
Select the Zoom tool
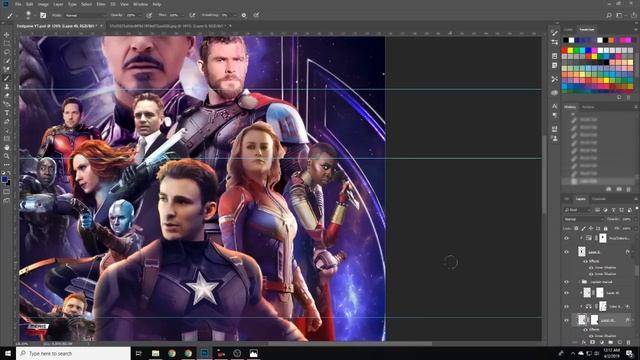point(7,156)
